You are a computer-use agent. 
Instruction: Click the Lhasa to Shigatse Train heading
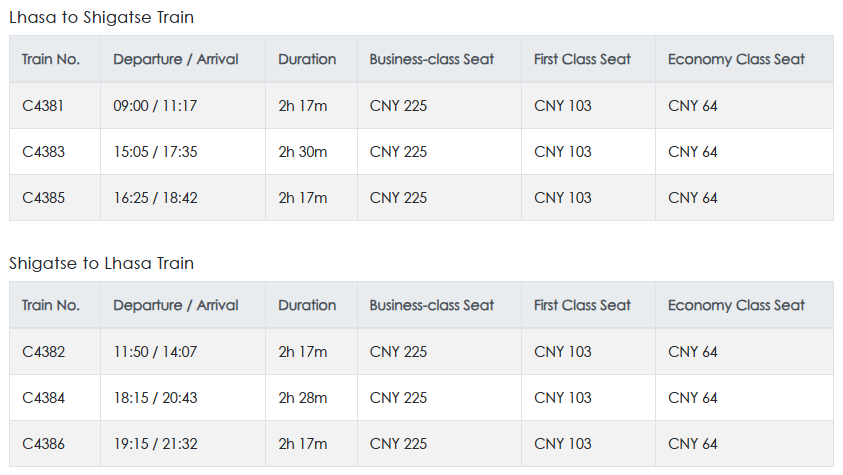coord(102,17)
